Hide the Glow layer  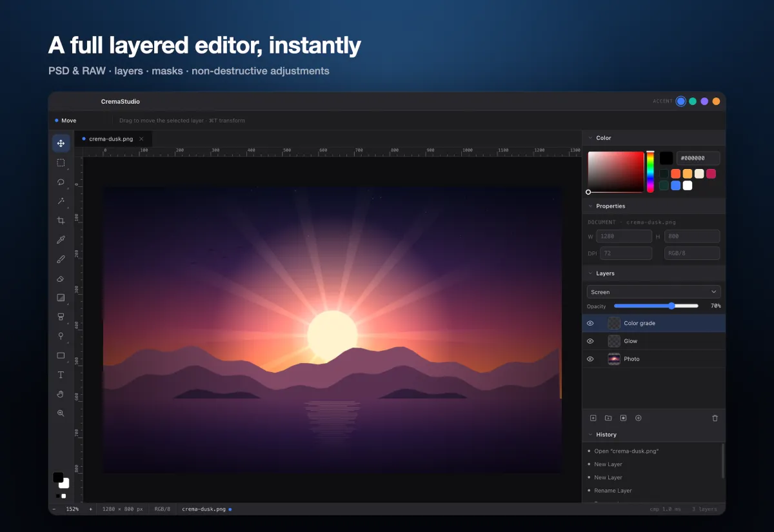pyautogui.click(x=590, y=341)
